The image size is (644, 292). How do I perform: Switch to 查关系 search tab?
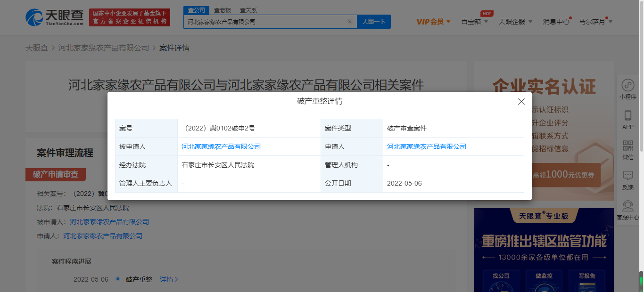pos(248,10)
